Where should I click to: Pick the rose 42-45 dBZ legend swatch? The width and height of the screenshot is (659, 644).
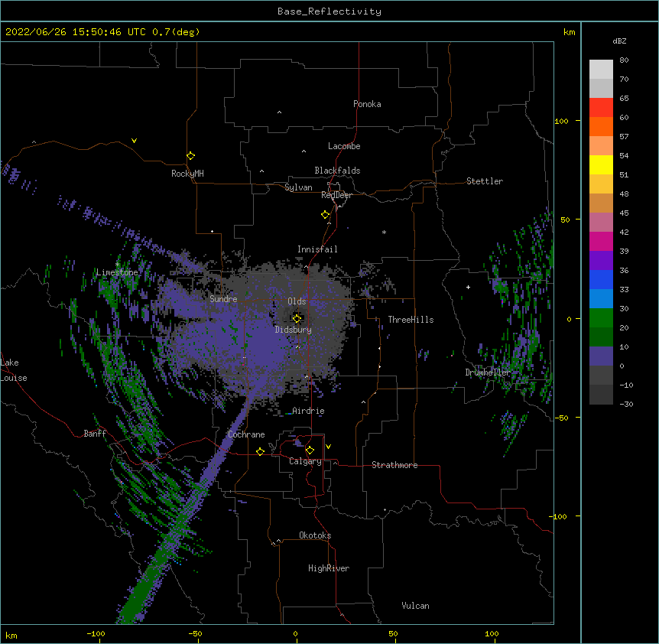click(x=601, y=222)
